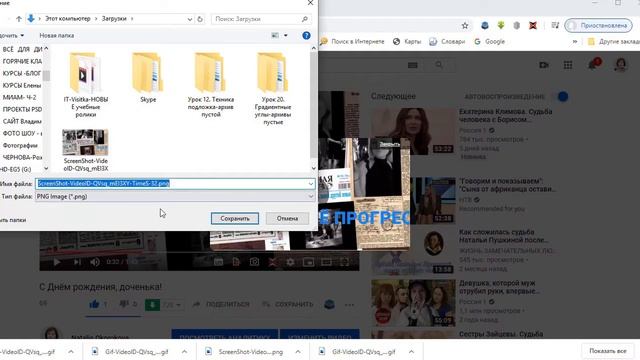Viewport: 640px width, 360px height.
Task: Take a screenshot with the player camera icon
Action: point(254,262)
